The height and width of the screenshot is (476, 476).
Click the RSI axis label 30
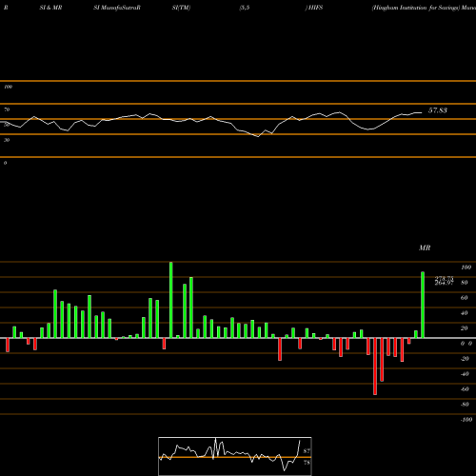(7, 140)
